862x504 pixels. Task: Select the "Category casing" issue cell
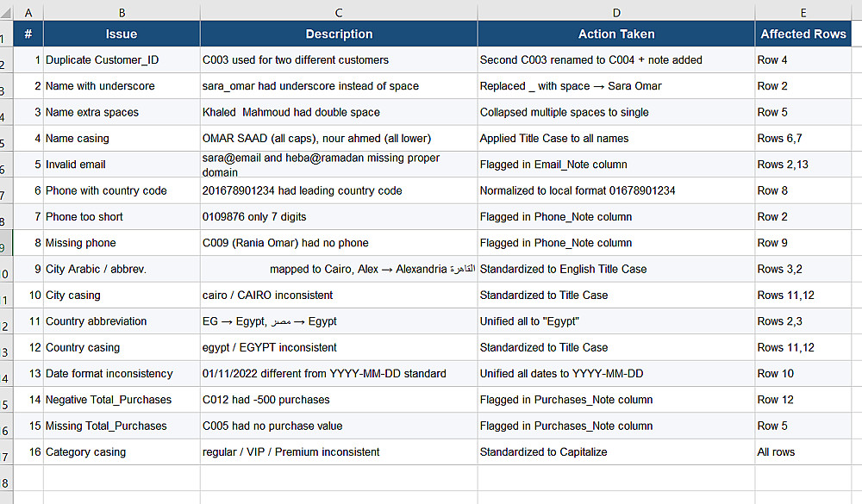point(122,451)
